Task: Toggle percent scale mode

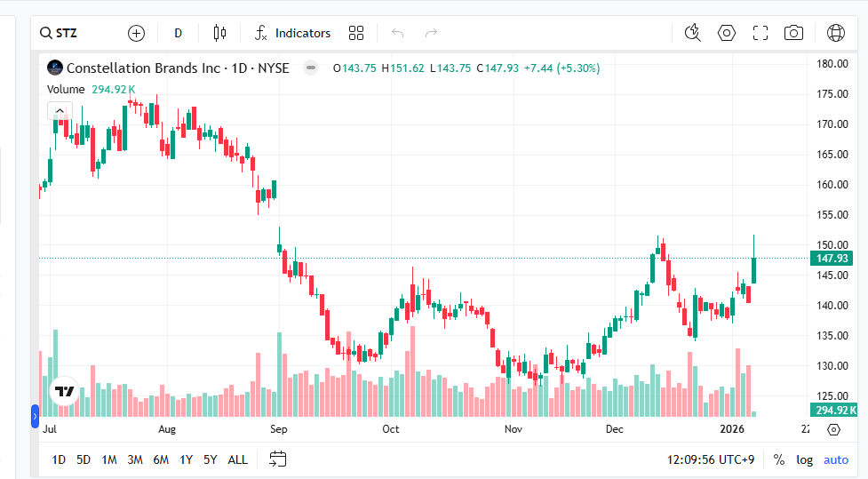Action: [779, 459]
